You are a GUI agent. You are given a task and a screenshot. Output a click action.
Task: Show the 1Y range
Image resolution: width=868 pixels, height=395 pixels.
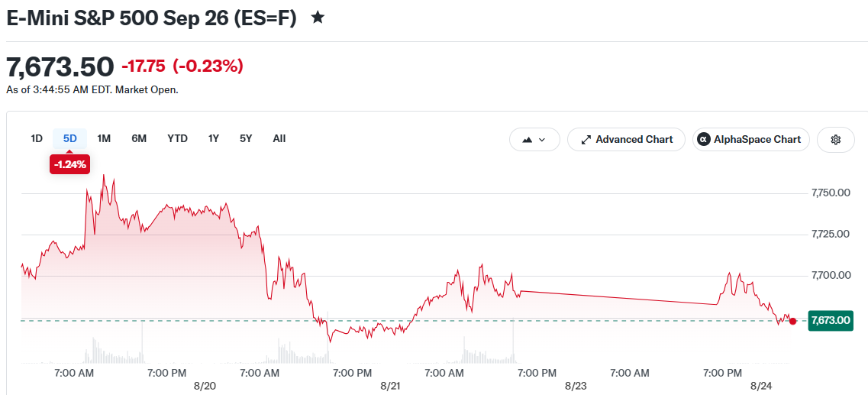pos(214,138)
